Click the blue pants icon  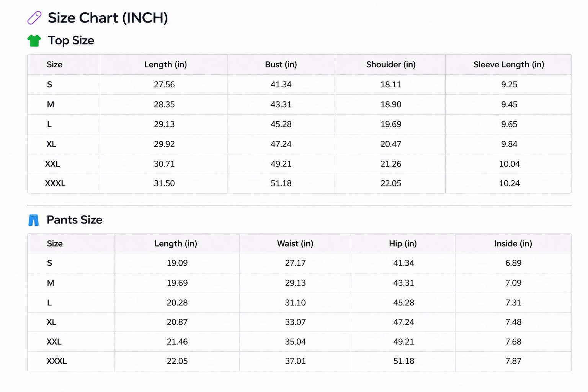coord(34,220)
